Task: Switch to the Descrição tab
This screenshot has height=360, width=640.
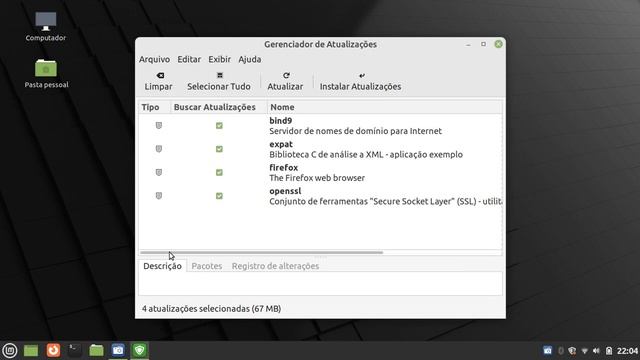Action: 162,266
